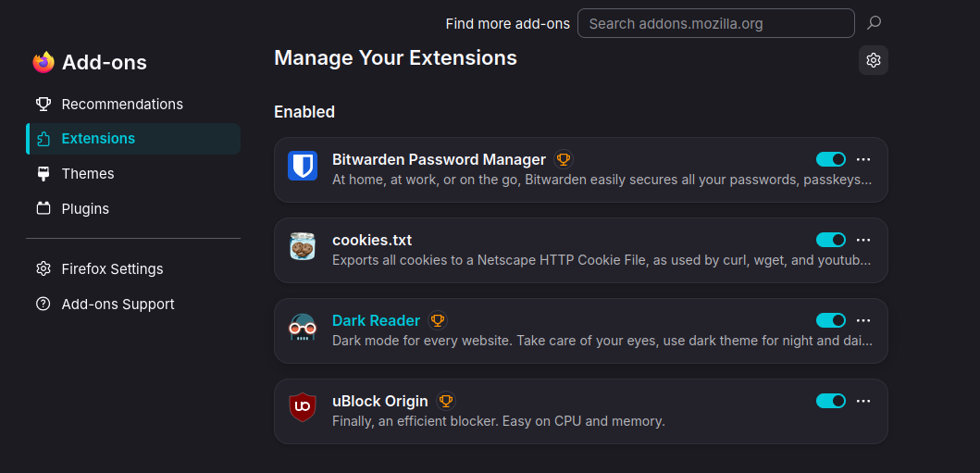Open Bitwarden Password Manager details
This screenshot has height=473, width=980.
click(x=439, y=159)
